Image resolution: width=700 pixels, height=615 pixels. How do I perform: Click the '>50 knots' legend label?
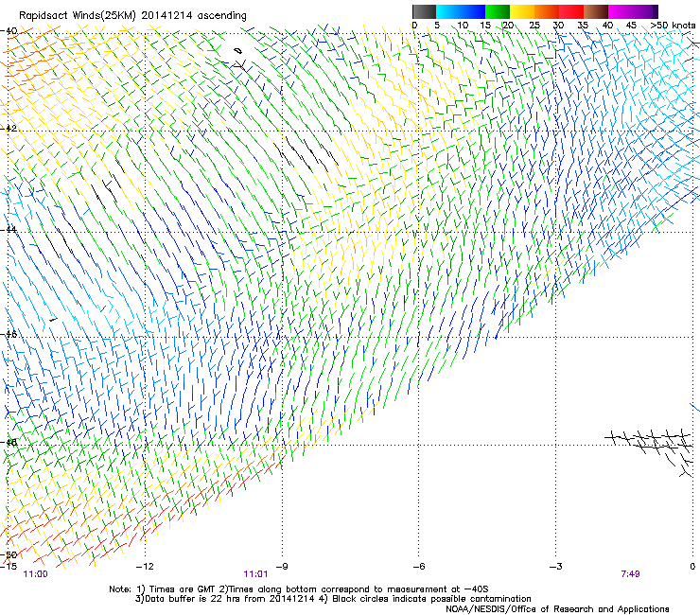[x=673, y=25]
